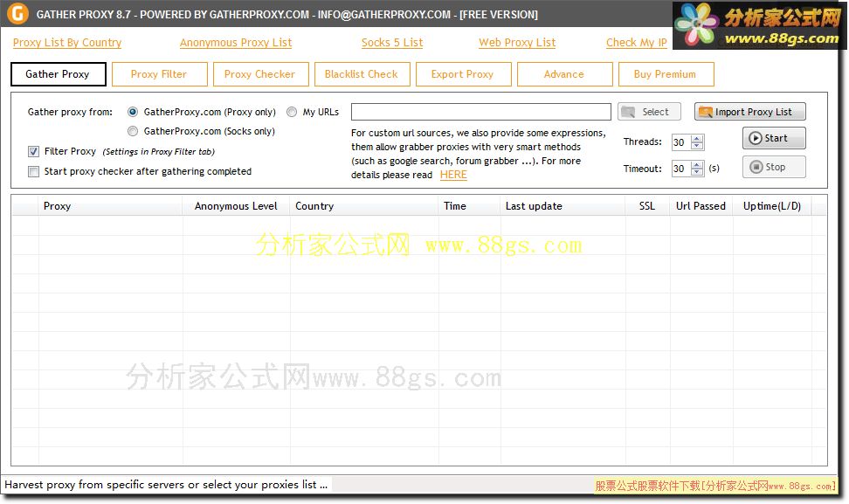
Task: Increase the Timeout value with up arrow
Action: point(697,164)
